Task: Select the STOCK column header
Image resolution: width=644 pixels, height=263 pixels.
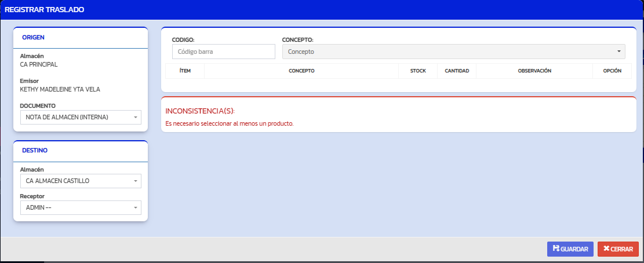Action: coord(418,71)
